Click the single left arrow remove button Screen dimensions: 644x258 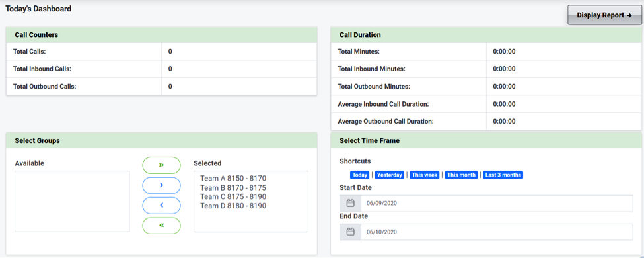161,205
